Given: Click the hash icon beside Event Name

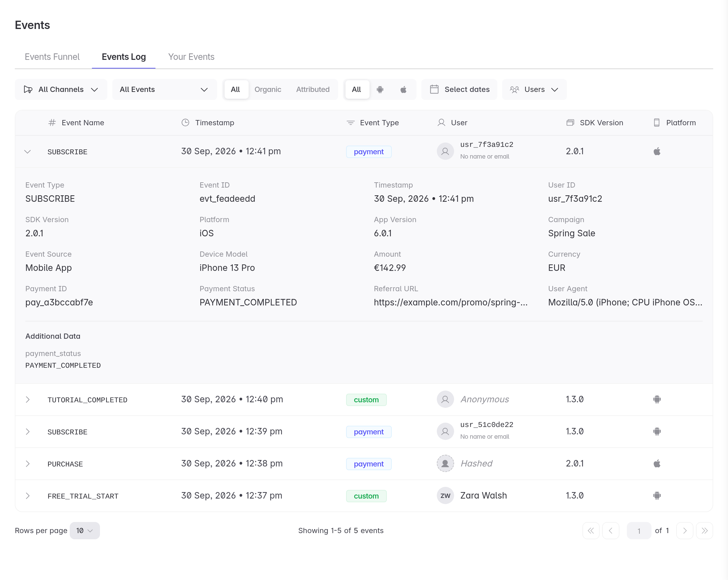Looking at the screenshot, I should [x=52, y=122].
